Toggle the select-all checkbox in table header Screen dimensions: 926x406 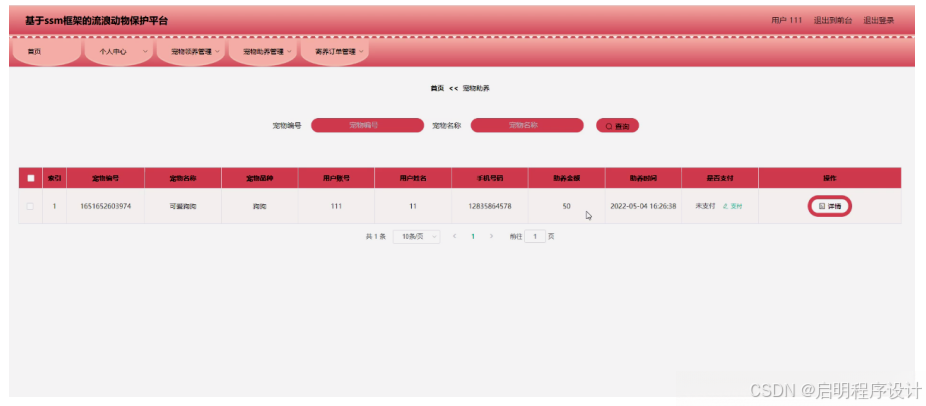pos(31,178)
